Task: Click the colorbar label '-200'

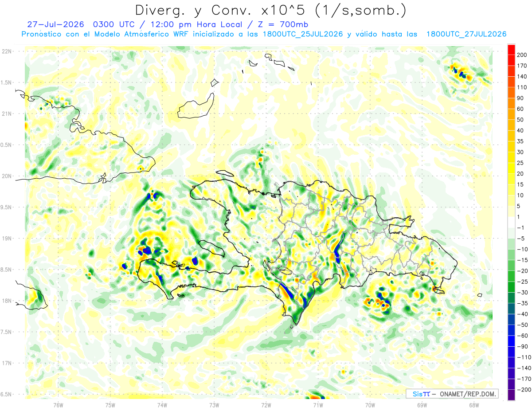Action: [524, 390]
